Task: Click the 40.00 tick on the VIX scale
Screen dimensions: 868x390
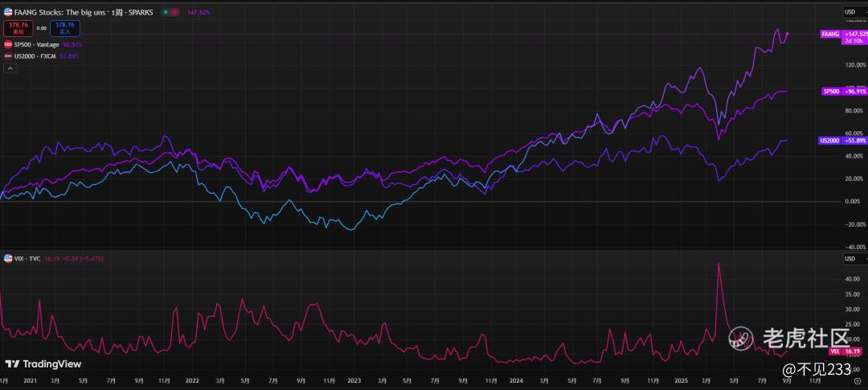Action: pos(852,279)
